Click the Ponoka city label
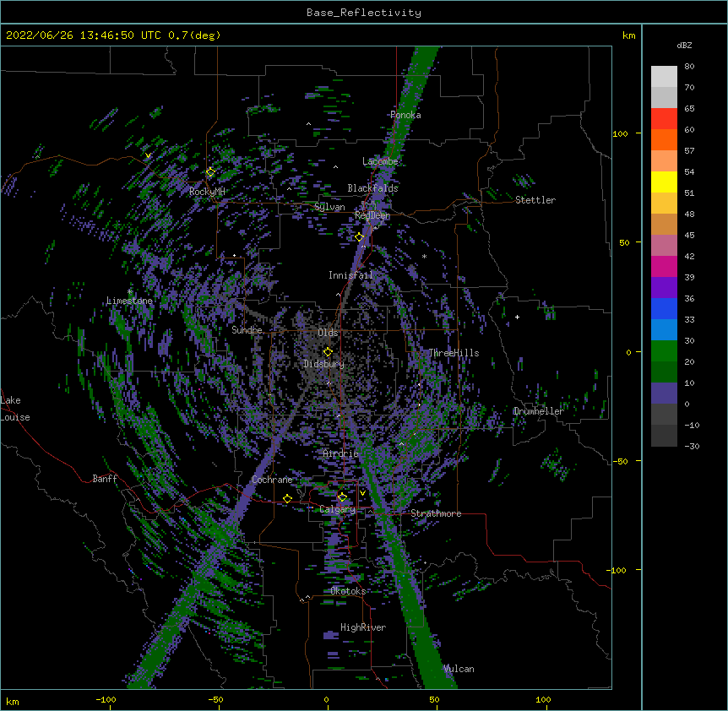 coord(405,115)
